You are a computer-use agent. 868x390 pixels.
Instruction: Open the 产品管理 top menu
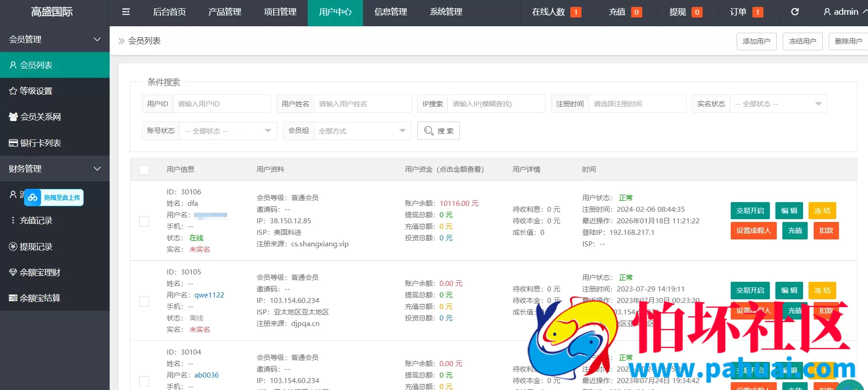click(x=225, y=12)
